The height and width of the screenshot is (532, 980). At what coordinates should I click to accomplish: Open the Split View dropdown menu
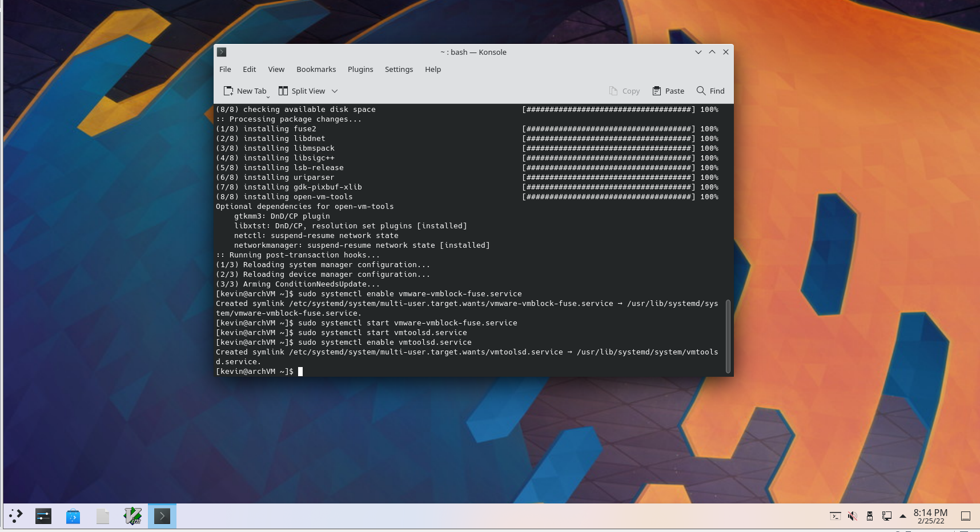coord(335,91)
